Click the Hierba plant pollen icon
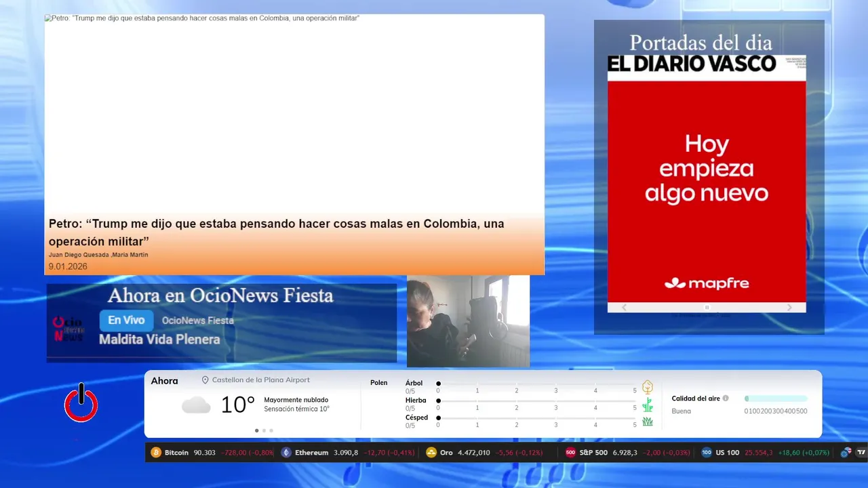868x488 pixels. pos(648,405)
